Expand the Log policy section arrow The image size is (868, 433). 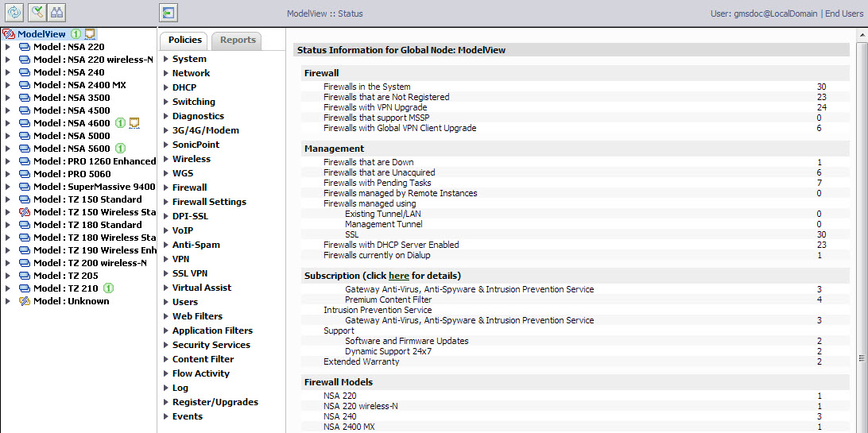pyautogui.click(x=166, y=389)
